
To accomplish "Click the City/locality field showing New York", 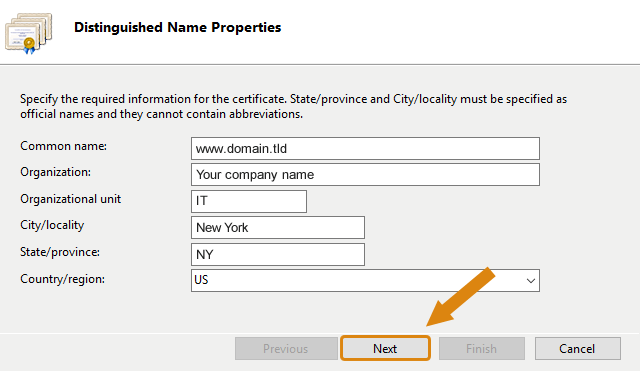I will (278, 228).
